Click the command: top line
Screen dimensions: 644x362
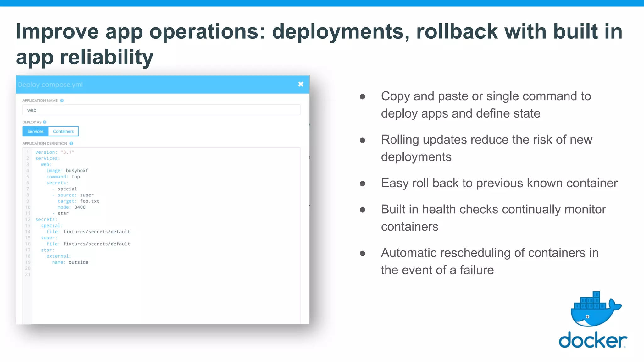[63, 177]
